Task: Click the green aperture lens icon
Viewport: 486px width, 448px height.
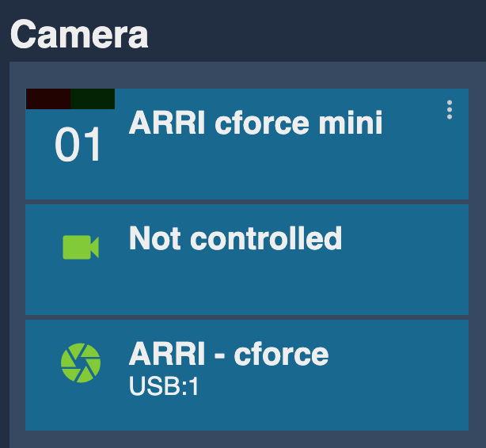Action: [x=81, y=363]
